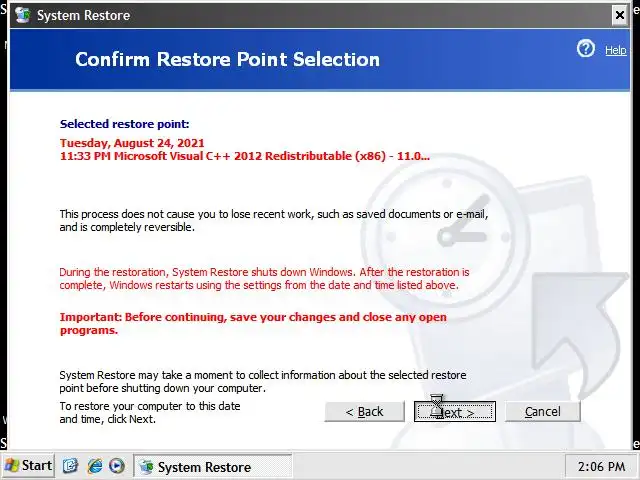Click the Show Desktop quick launch icon
This screenshot has height=480, width=640.
(70, 466)
